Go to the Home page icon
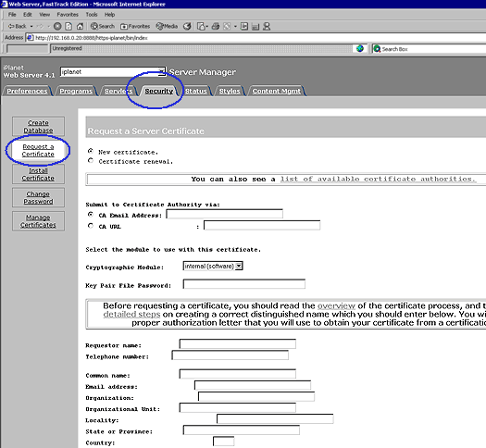The height and width of the screenshot is (448, 486). click(x=80, y=26)
